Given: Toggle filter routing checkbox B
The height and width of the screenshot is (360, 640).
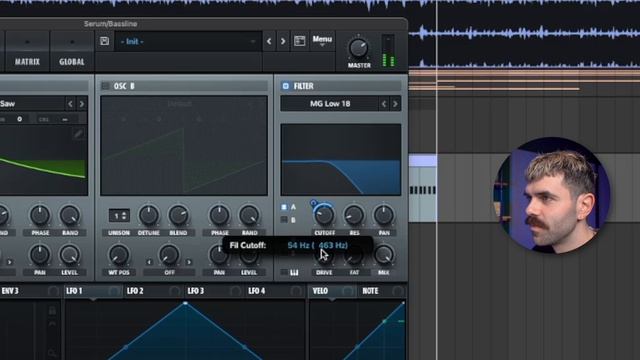Looking at the screenshot, I should pos(284,220).
